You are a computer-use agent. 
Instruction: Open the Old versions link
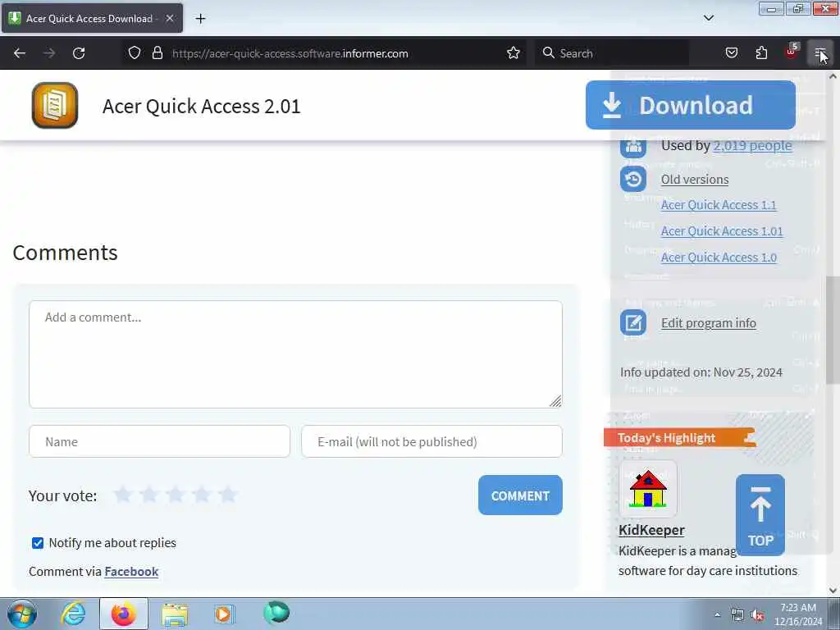694,180
